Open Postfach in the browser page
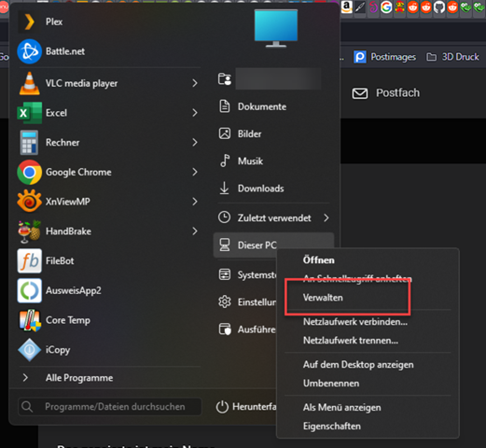The width and height of the screenshot is (486, 448). pyautogui.click(x=386, y=92)
